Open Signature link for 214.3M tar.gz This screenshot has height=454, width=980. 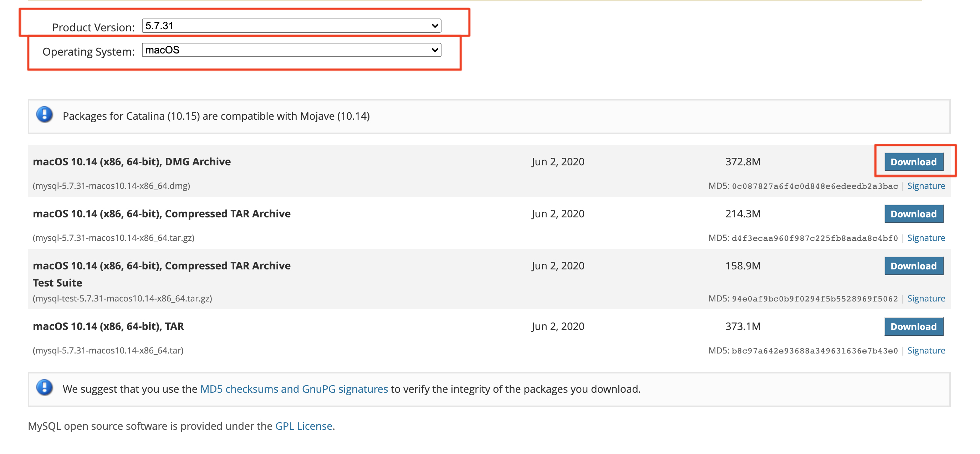tap(926, 238)
